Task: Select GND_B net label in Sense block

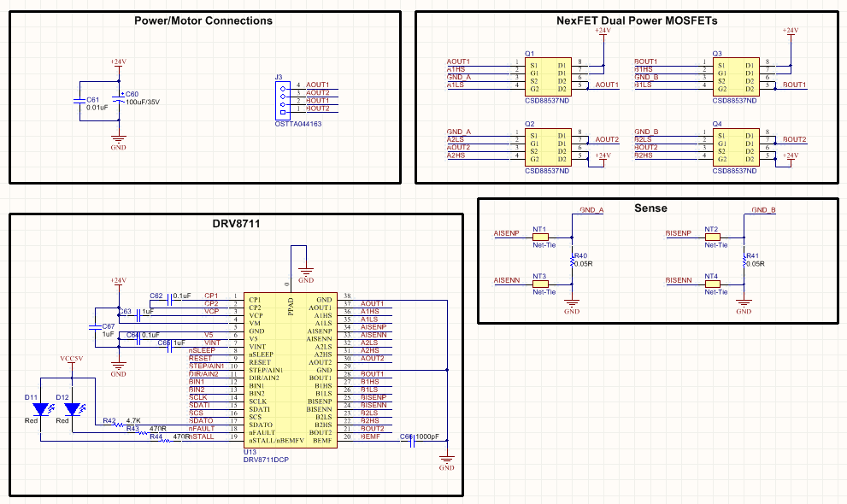Action: coord(763,210)
